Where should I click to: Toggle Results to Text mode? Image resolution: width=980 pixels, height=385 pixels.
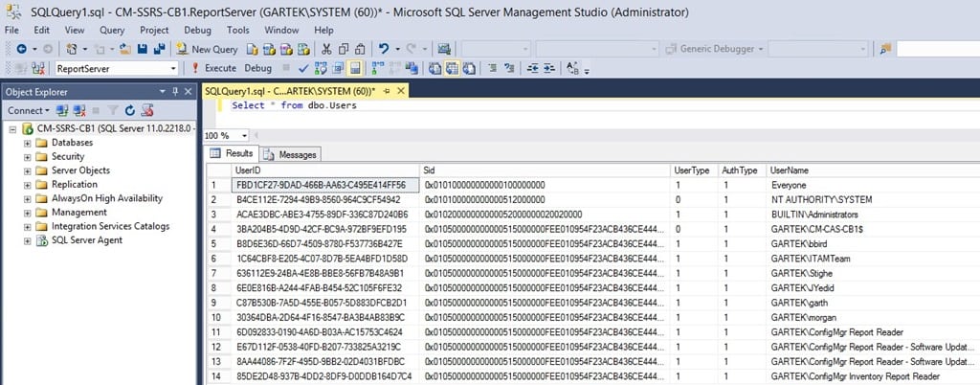(435, 68)
